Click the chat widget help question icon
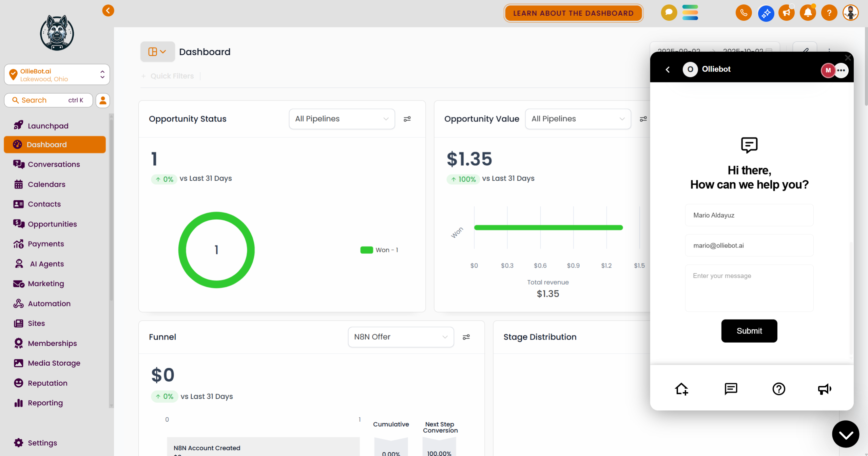The image size is (868, 456). click(x=778, y=389)
